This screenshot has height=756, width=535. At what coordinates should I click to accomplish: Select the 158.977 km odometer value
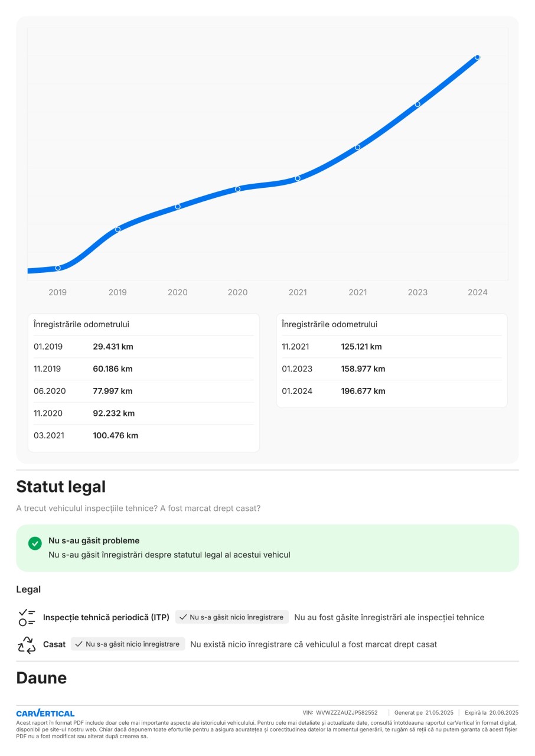(x=363, y=369)
